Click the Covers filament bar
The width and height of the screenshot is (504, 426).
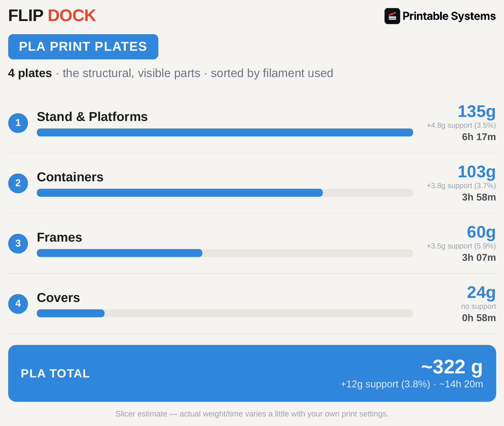point(225,313)
